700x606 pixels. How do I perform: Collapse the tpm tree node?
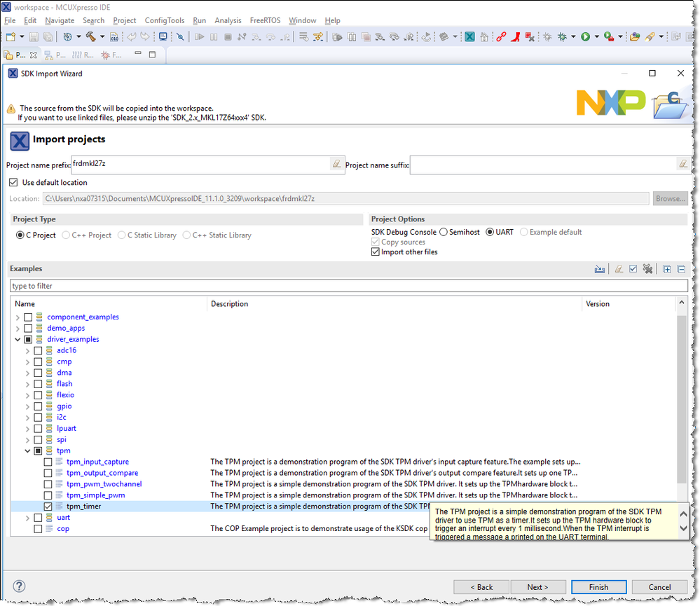pyautogui.click(x=27, y=450)
